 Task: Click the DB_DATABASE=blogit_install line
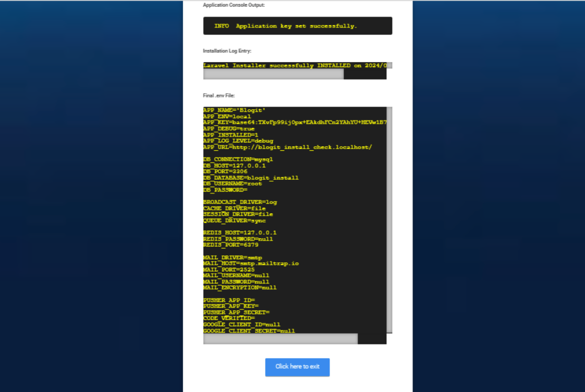click(x=251, y=178)
